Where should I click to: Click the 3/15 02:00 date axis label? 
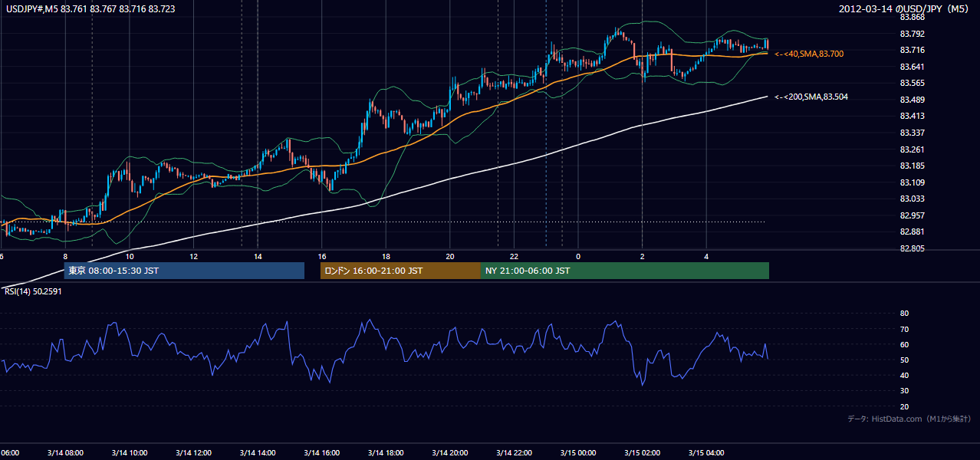[x=642, y=452]
